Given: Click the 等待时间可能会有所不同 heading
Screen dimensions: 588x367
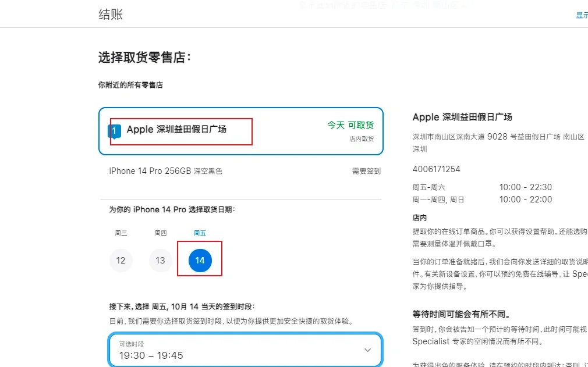Looking at the screenshot, I should 461,314.
